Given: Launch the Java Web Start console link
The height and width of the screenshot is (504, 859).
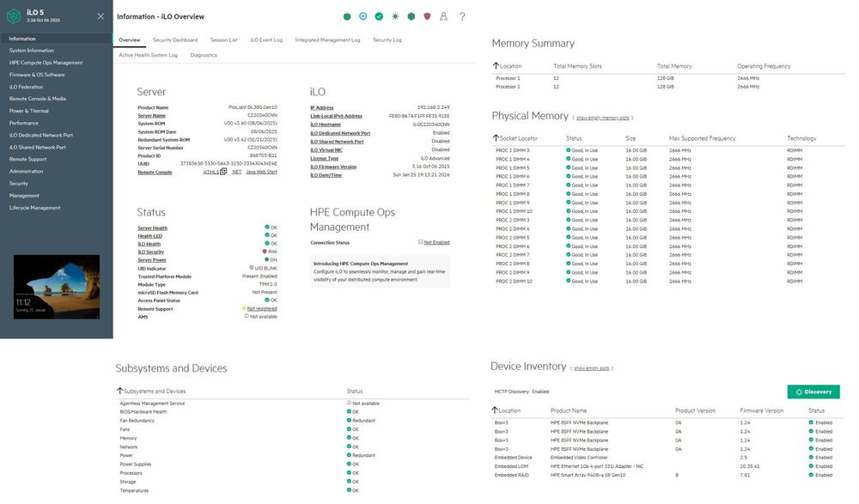Looking at the screenshot, I should (x=261, y=172).
